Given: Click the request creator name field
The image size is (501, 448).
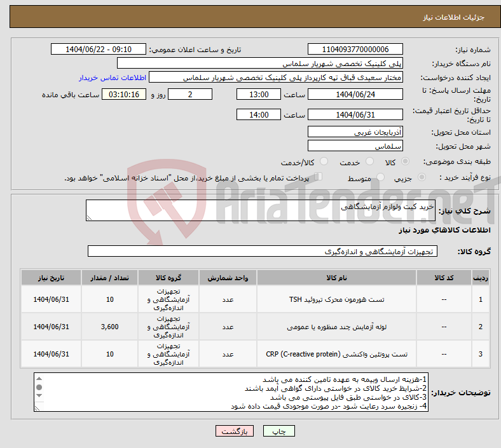Looking at the screenshot, I should (276, 78).
